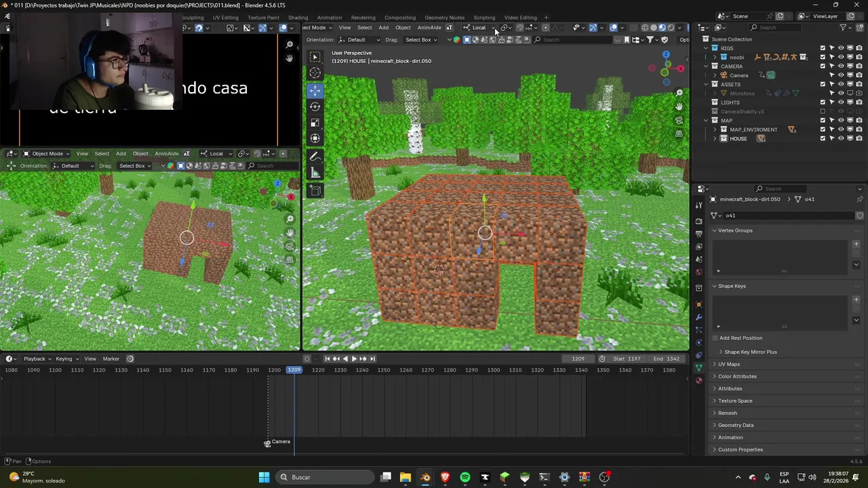The image size is (868, 488).
Task: Open the Geometry Nodes workspace tab
Action: (444, 18)
